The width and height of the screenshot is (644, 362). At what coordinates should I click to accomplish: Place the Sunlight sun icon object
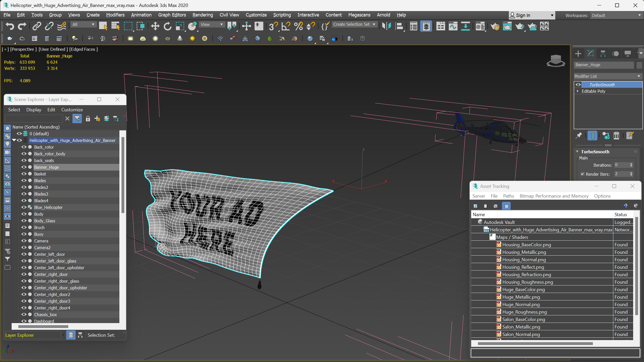pyautogui.click(x=192, y=39)
